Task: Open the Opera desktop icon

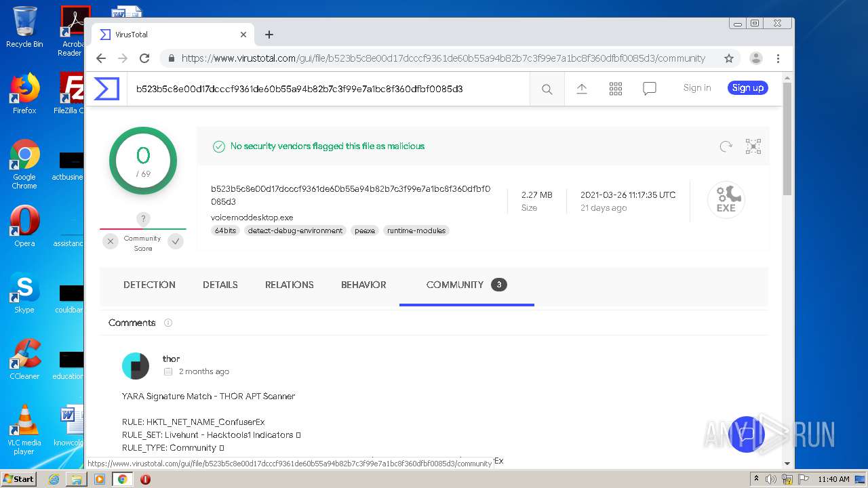Action: coord(24,226)
